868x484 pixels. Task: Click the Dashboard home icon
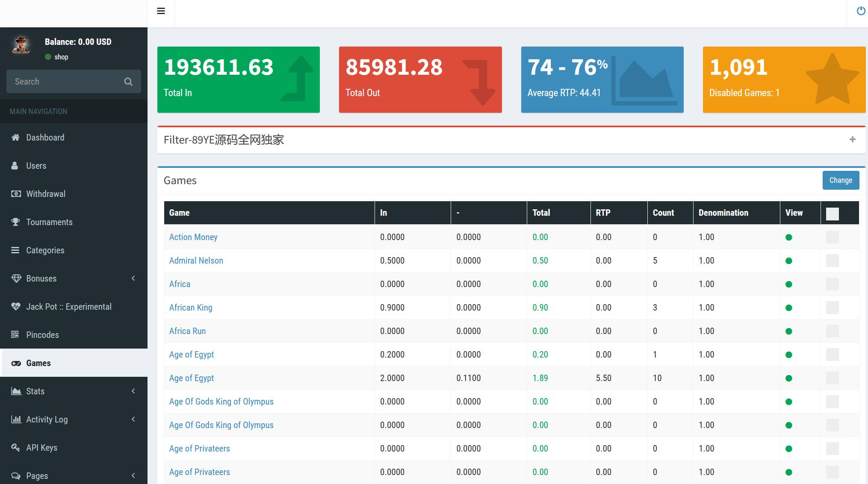pyautogui.click(x=15, y=138)
